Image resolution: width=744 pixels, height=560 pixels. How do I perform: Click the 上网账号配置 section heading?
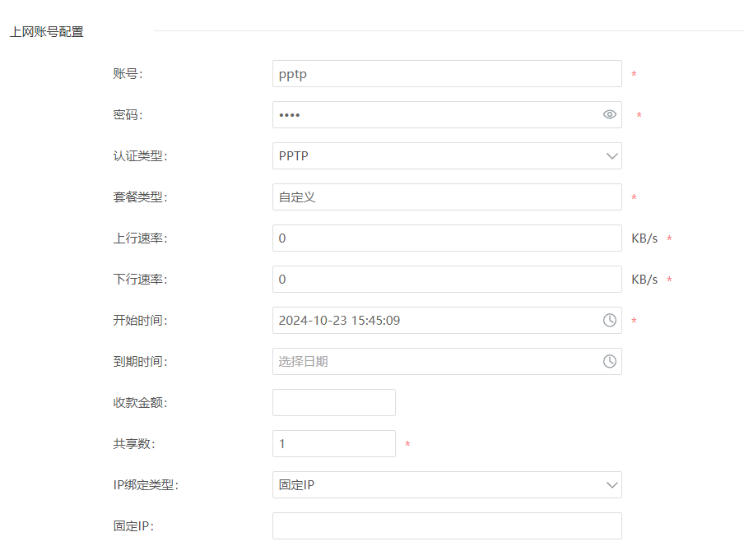click(x=46, y=32)
